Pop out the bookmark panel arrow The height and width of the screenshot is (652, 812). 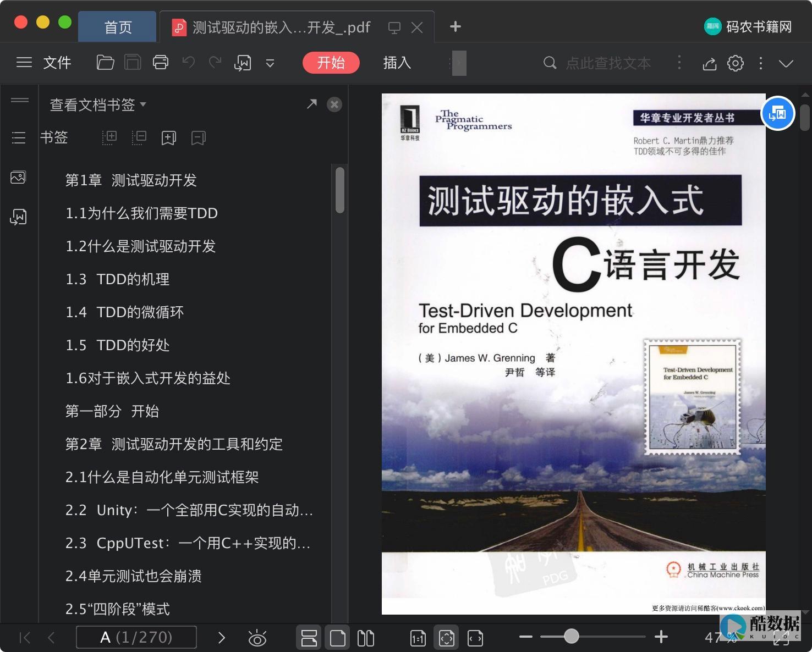click(312, 104)
